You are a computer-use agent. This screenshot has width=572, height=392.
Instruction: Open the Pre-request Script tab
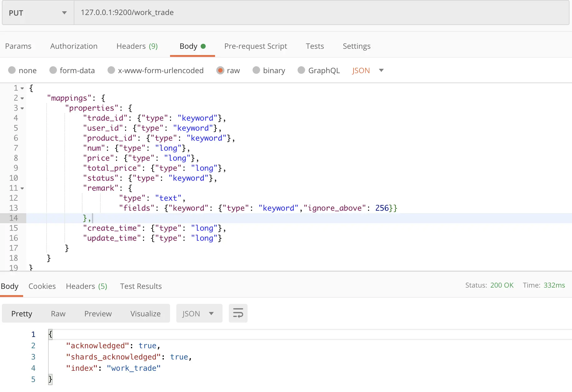pos(256,46)
